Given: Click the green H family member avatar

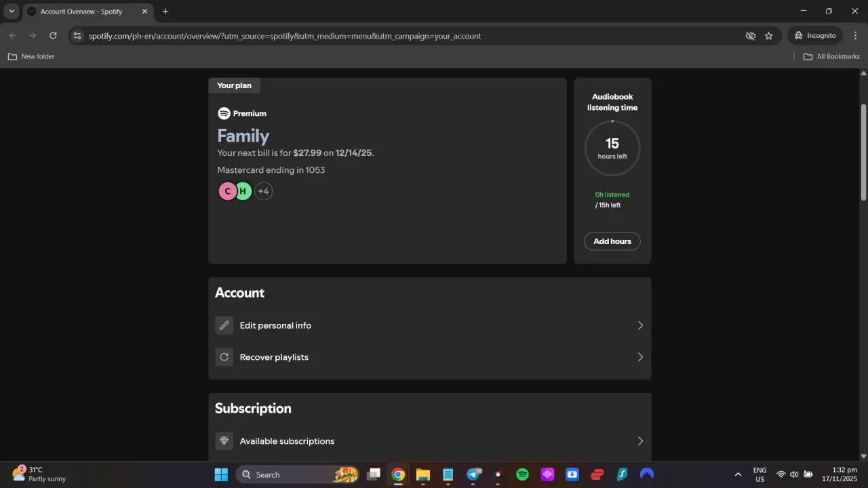Looking at the screenshot, I should 243,191.
